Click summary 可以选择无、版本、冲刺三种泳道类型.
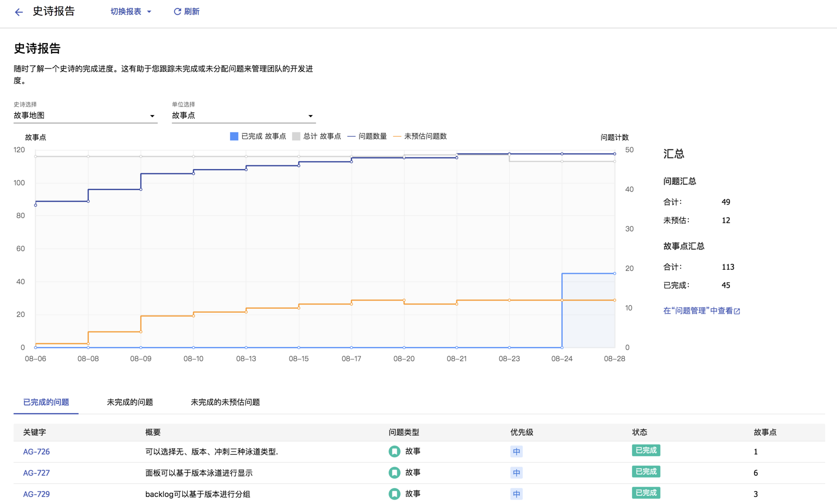837x504 pixels. point(211,452)
